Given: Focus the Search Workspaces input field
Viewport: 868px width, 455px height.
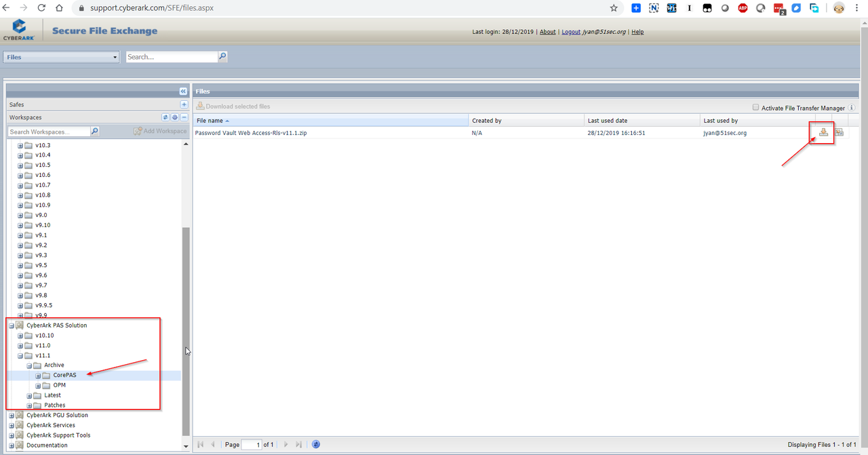Looking at the screenshot, I should [x=49, y=132].
